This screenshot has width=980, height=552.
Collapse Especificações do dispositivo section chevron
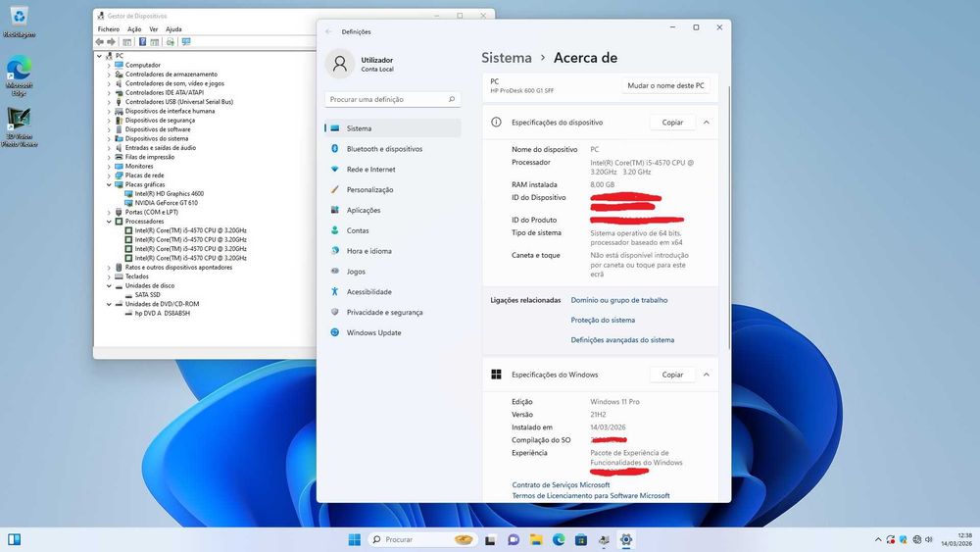(x=707, y=123)
